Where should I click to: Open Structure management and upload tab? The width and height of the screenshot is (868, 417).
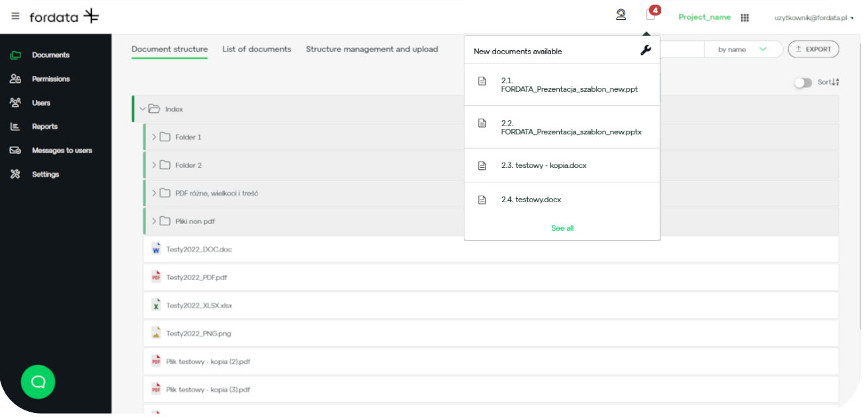[x=372, y=50]
